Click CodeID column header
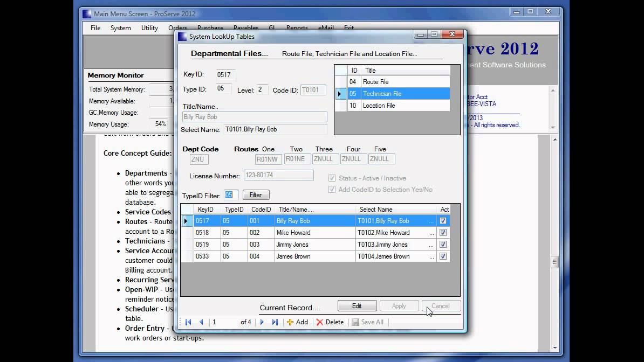Viewport: 644px width, 362px height. tap(261, 210)
